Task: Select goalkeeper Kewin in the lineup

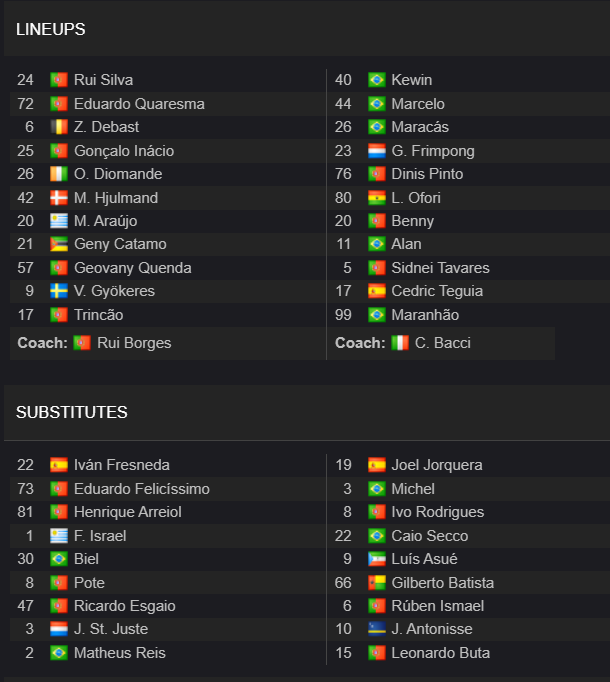Action: coord(412,80)
